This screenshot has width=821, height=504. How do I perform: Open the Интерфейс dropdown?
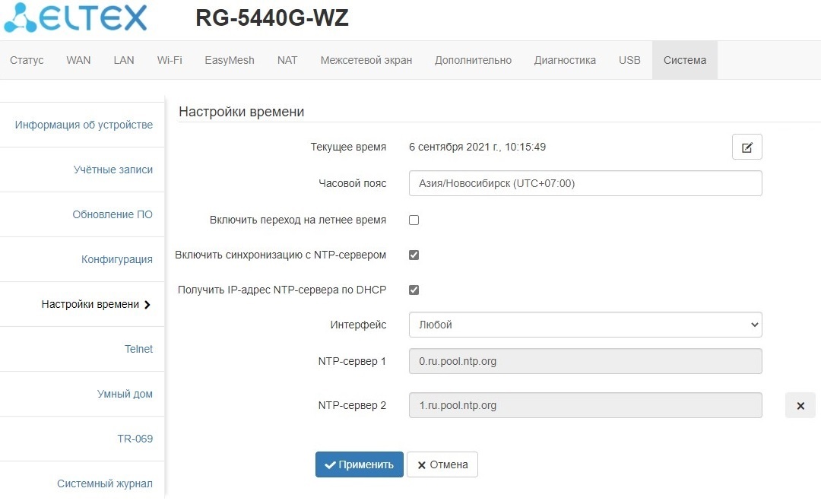pyautogui.click(x=585, y=325)
